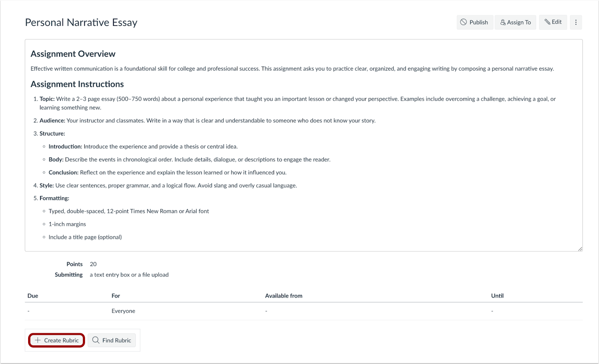Select the Create Rubric button
599x364 pixels.
56,340
